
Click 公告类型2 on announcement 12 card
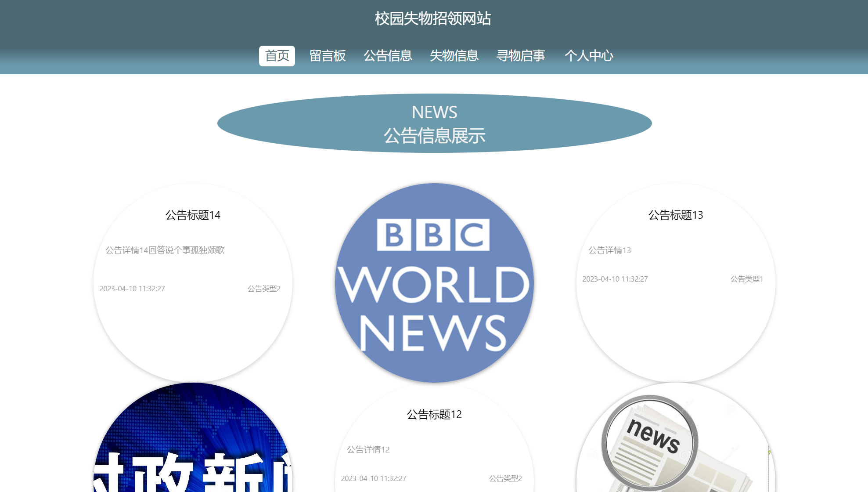click(505, 478)
